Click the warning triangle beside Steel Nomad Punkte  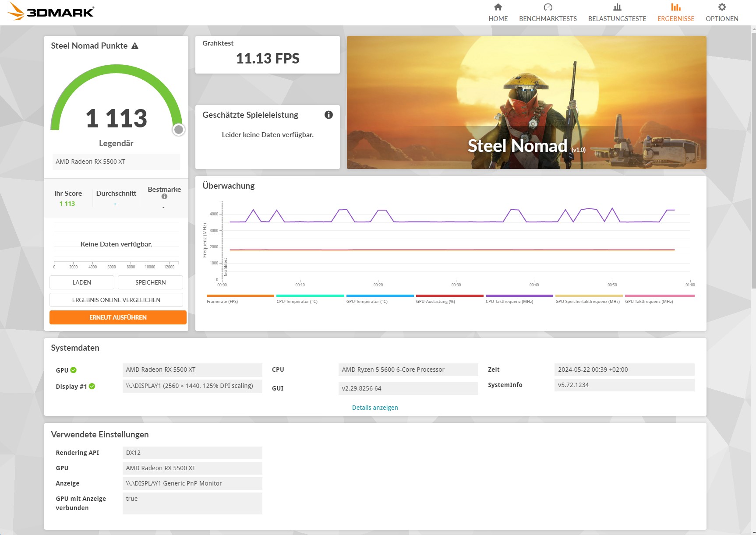[135, 46]
